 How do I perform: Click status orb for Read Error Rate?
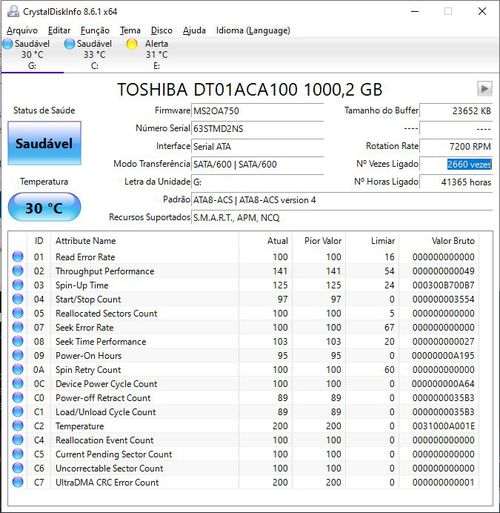(18, 257)
